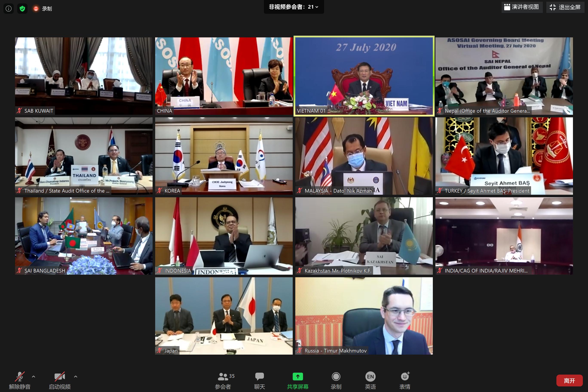Select the SAB KUWAIT video tile
The image size is (588, 392).
tap(84, 76)
